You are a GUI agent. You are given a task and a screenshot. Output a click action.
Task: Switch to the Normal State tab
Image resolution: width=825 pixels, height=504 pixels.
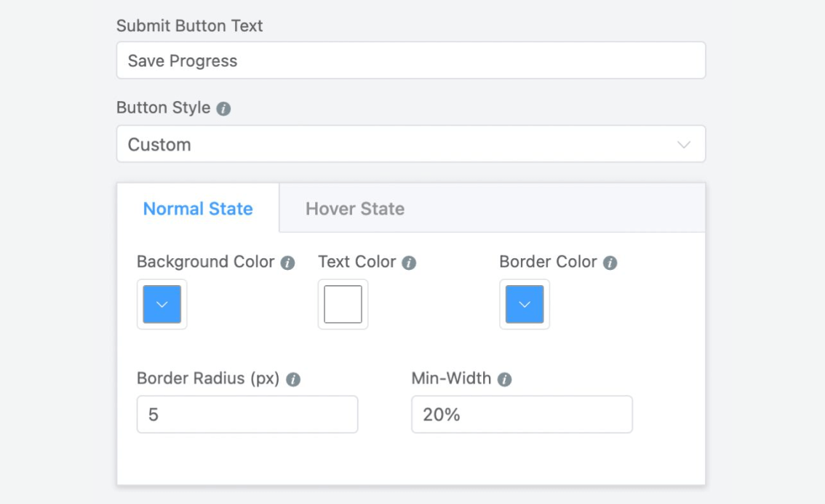coord(198,209)
